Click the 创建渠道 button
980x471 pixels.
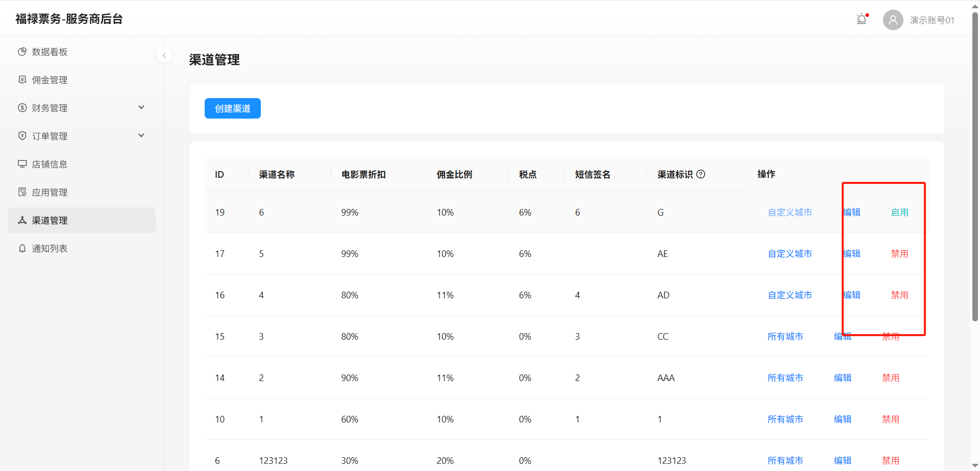click(x=233, y=108)
